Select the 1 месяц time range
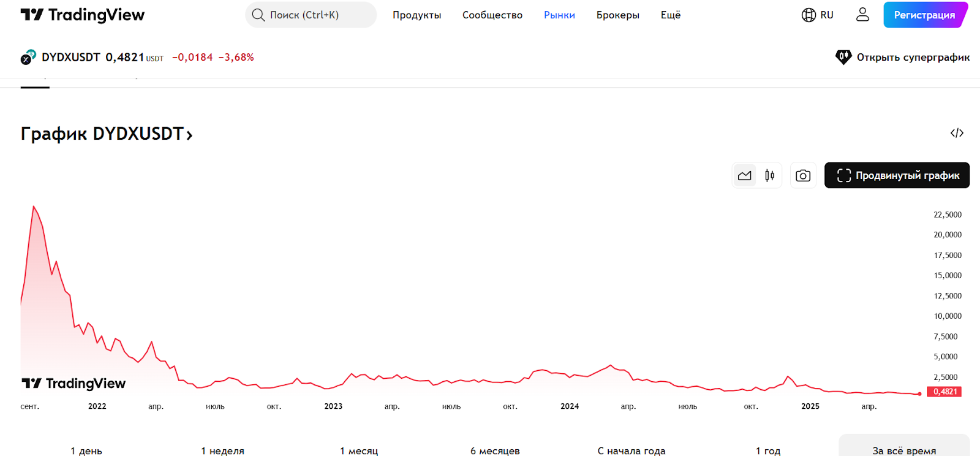 (359, 450)
